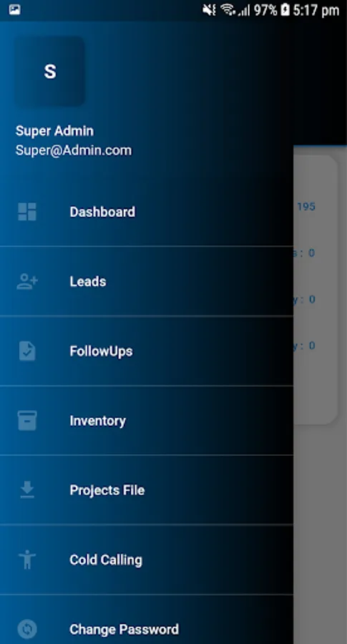The image size is (347, 644).
Task: Click the Dashboard grid icon
Action: 27,212
